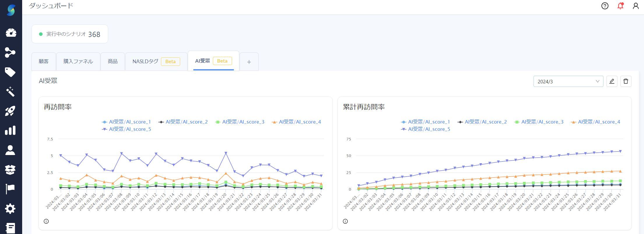Open the user account menu icon

click(636, 6)
